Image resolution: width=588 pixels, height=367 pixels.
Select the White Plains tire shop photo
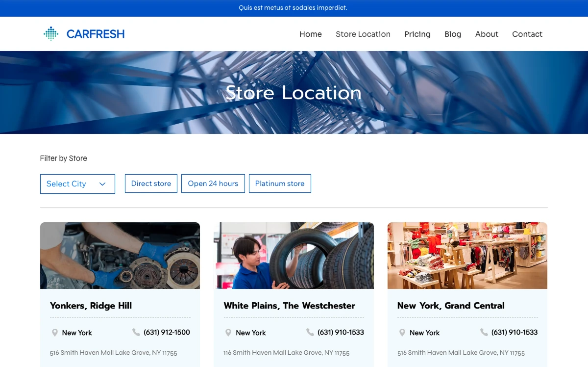coord(294,256)
